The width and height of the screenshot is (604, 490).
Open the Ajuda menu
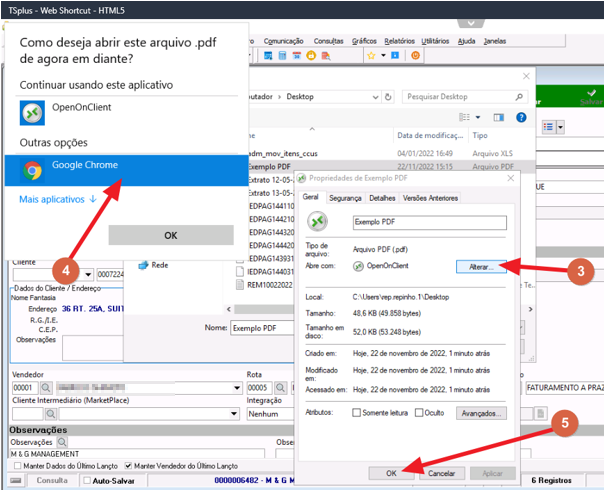[x=466, y=41]
